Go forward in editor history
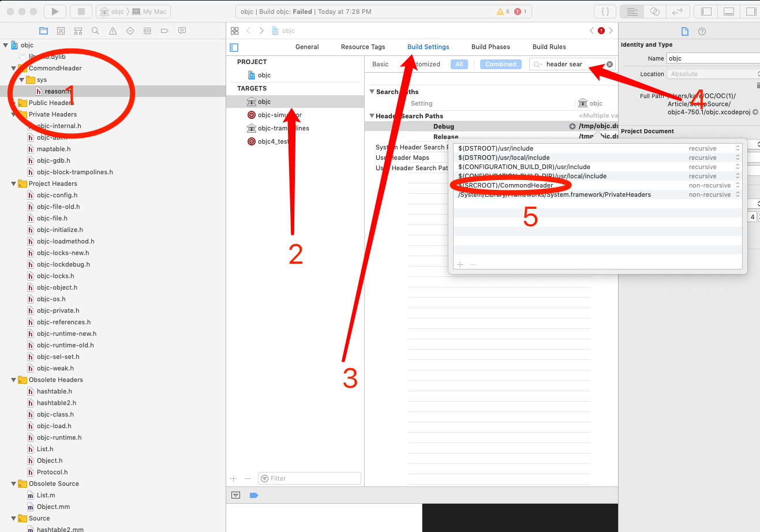Viewport: 760px width, 532px height. click(261, 31)
